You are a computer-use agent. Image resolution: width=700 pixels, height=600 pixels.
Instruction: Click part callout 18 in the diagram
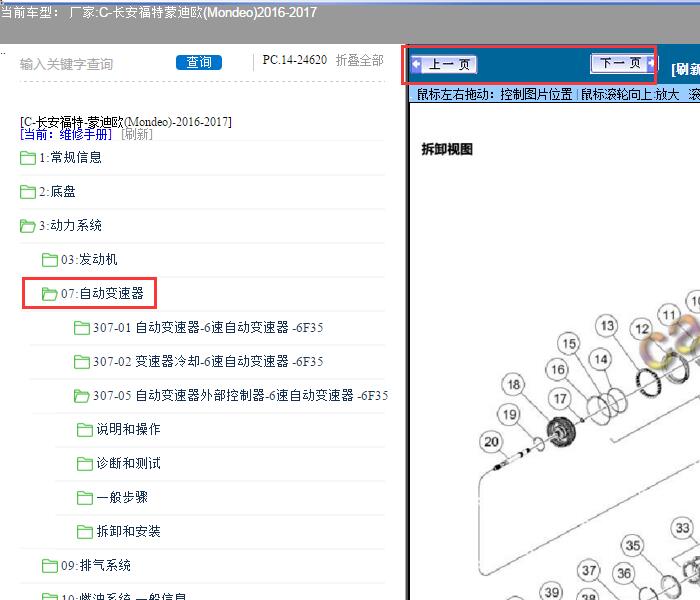[x=513, y=384]
